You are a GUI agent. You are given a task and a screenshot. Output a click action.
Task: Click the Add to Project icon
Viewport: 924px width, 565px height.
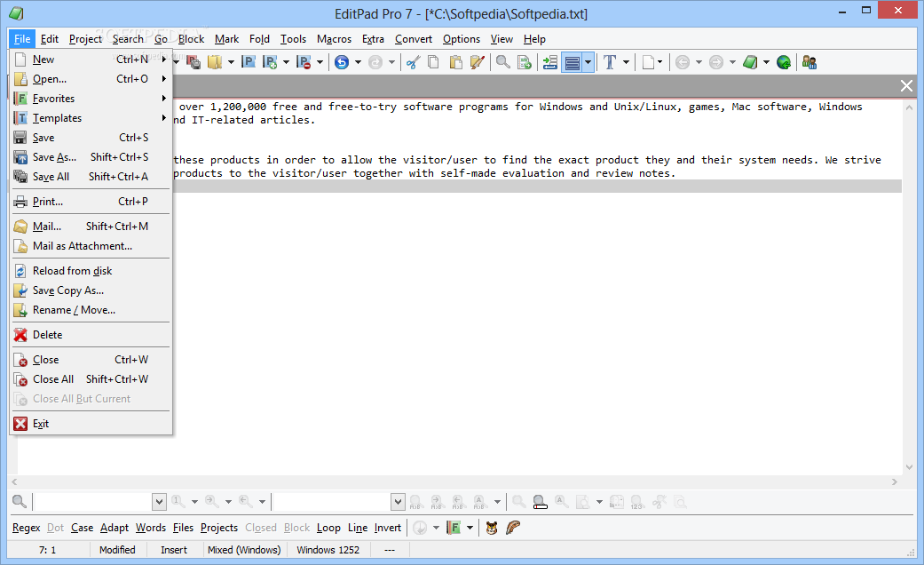[x=270, y=62]
